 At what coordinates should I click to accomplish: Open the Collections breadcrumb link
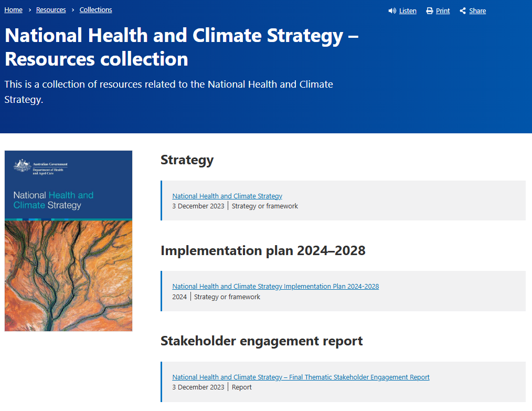[x=95, y=9]
